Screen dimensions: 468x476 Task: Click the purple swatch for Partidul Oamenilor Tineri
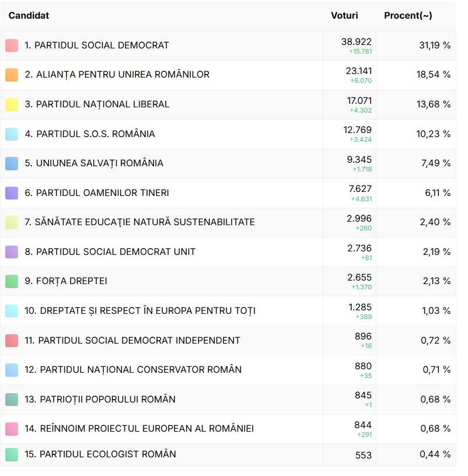coord(12,193)
